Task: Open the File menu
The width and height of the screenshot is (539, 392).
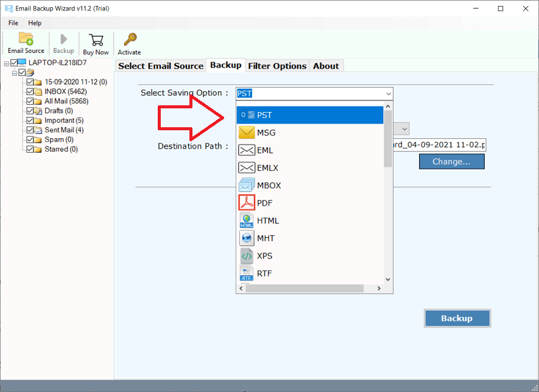Action: click(13, 23)
